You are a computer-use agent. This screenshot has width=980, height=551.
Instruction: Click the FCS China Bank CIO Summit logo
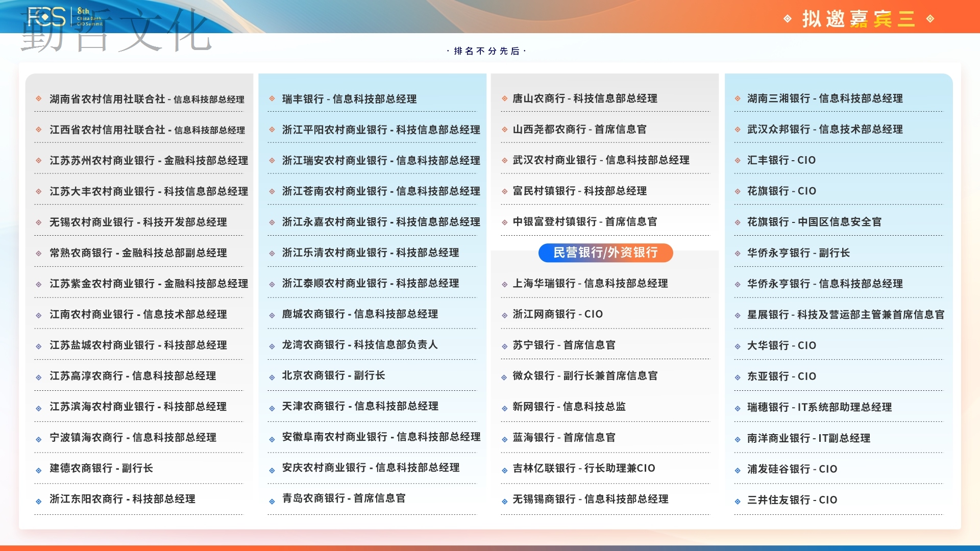pos(65,17)
